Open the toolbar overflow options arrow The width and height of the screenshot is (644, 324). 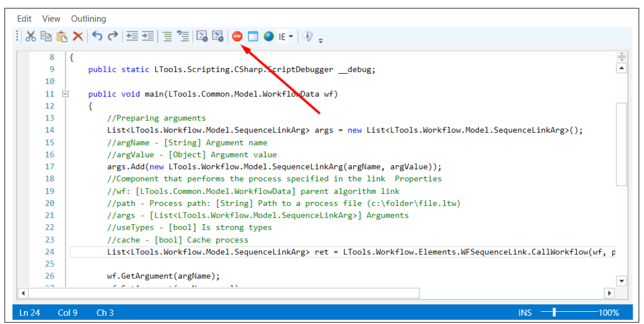point(321,41)
